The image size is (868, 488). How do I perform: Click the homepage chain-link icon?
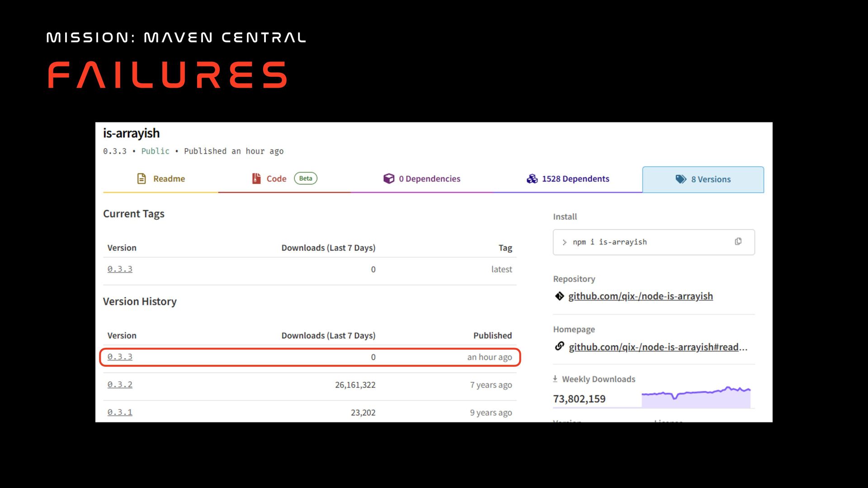[560, 347]
